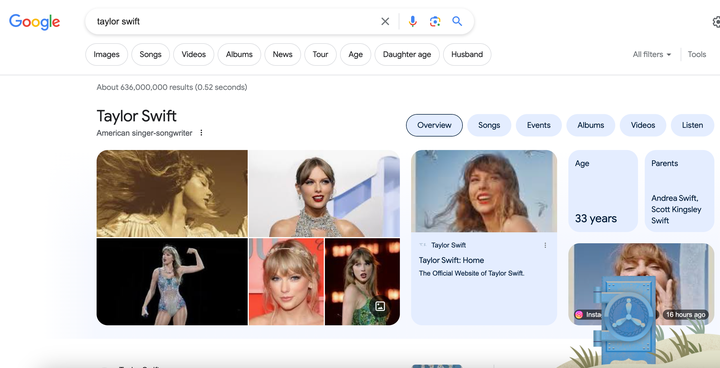720x368 pixels.
Task: Open Videos tab in knowledge panel
Action: pos(643,125)
